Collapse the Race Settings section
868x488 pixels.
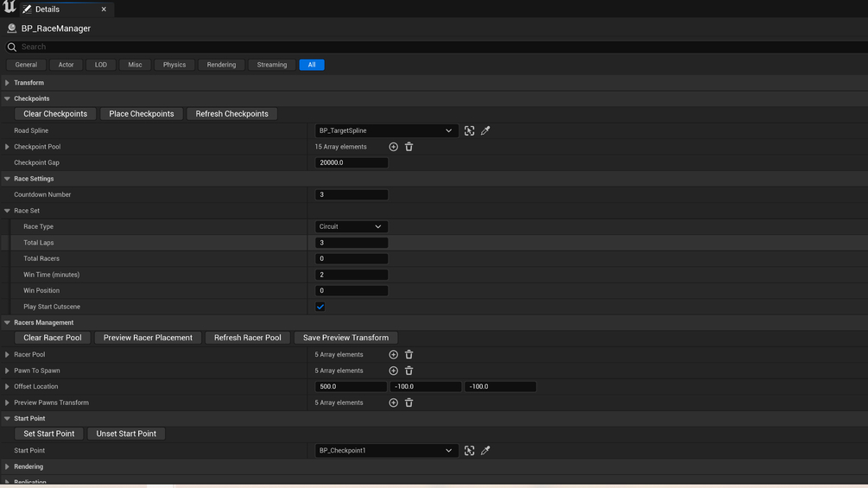(x=7, y=179)
